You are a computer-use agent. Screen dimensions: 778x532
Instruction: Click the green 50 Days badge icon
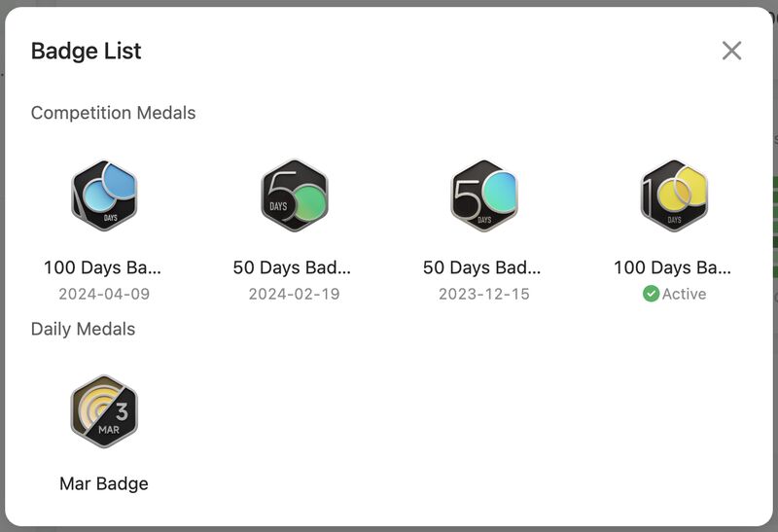click(295, 195)
